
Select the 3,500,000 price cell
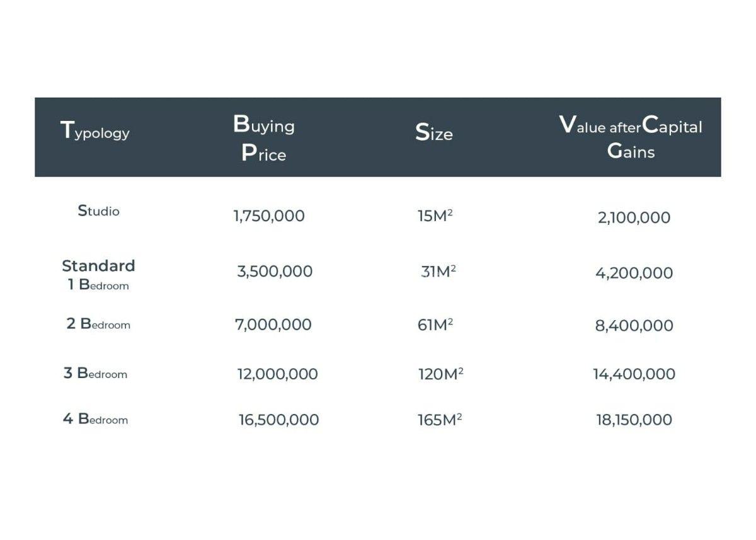point(275,272)
